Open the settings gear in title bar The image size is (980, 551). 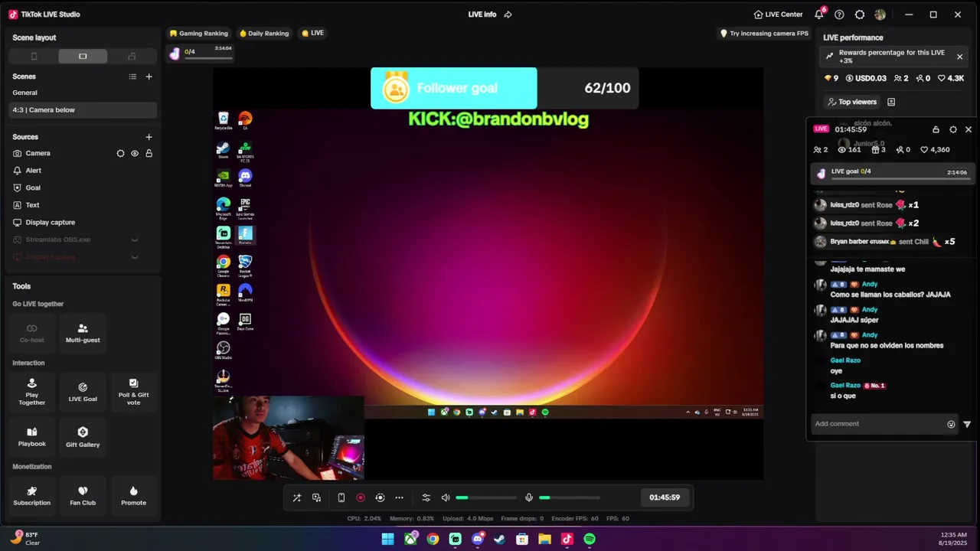coord(860,15)
